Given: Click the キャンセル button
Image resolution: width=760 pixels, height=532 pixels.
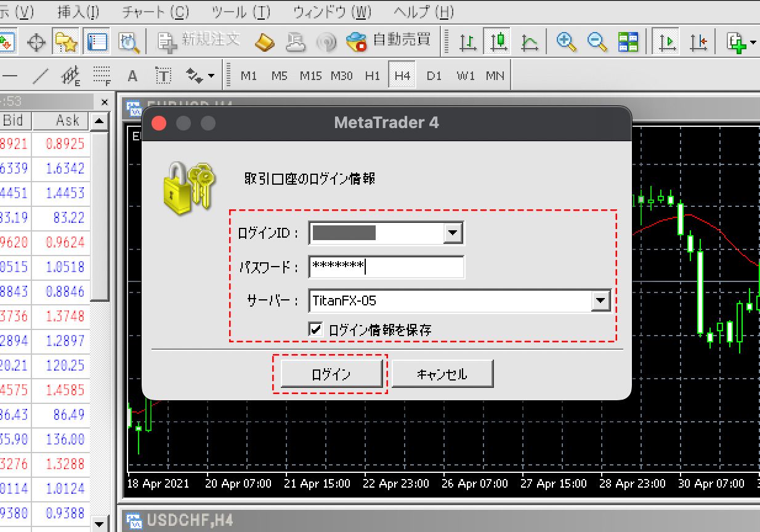Looking at the screenshot, I should 442,373.
